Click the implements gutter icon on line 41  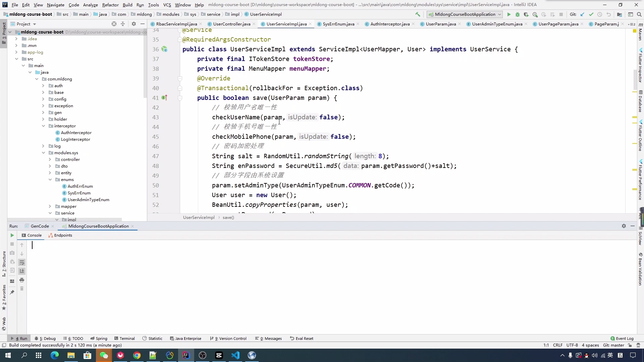click(x=164, y=98)
